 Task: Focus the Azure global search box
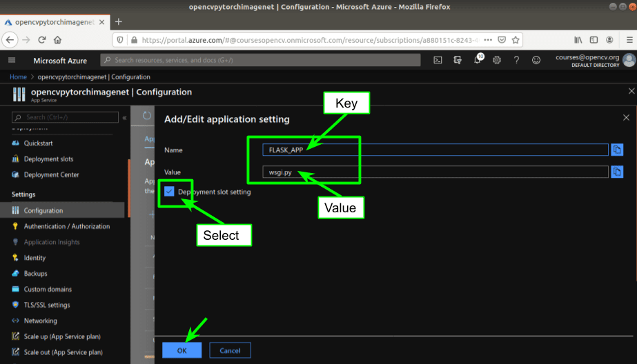[x=260, y=60]
